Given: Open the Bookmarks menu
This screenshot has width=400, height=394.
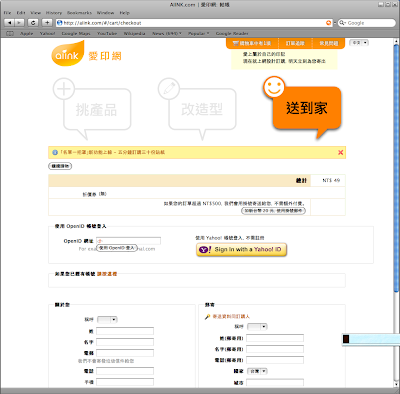Looking at the screenshot, I should pyautogui.click(x=79, y=13).
